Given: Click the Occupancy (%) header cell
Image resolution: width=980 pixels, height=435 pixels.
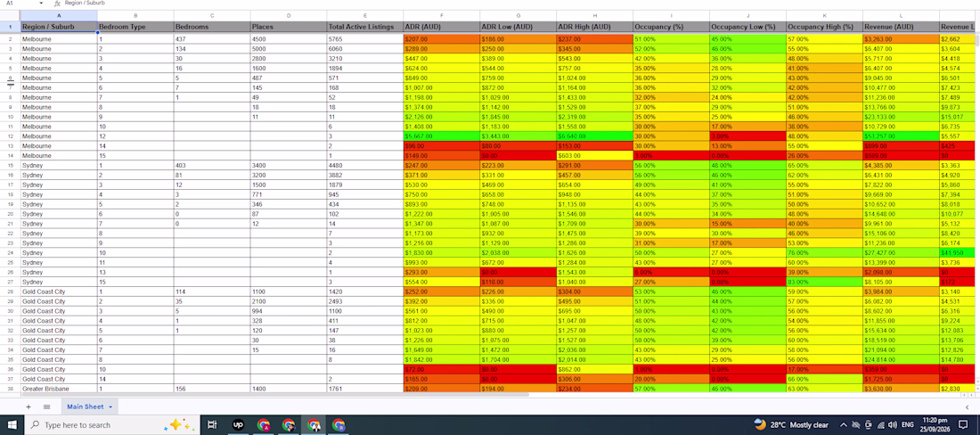Looking at the screenshot, I should [x=671, y=27].
